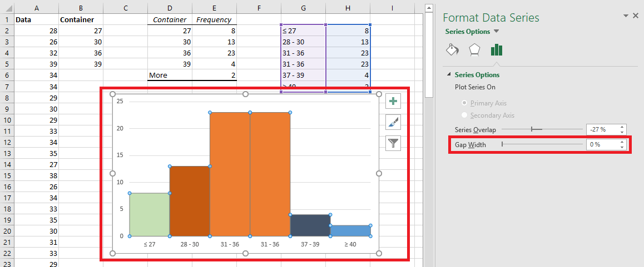Image resolution: width=644 pixels, height=267 pixels.
Task: Click cell A1 containing Data
Action: pos(36,19)
